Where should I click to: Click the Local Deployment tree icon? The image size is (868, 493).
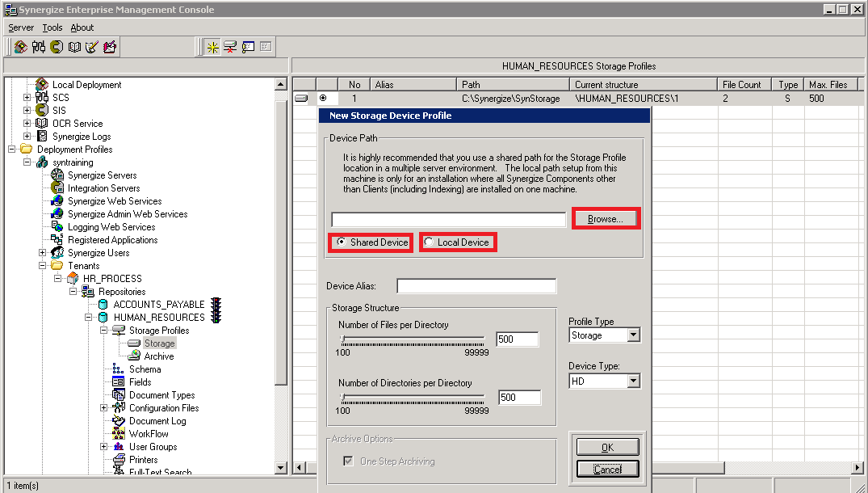click(x=41, y=85)
